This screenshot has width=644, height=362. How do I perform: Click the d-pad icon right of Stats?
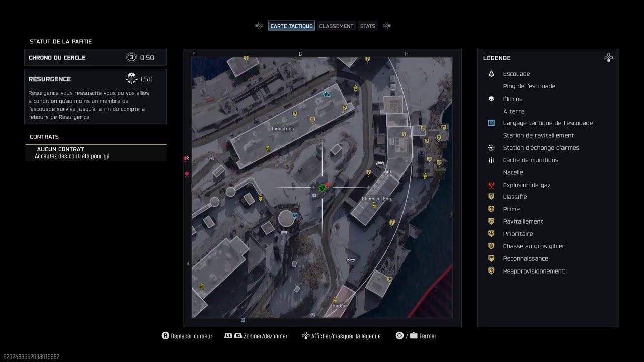tap(387, 26)
